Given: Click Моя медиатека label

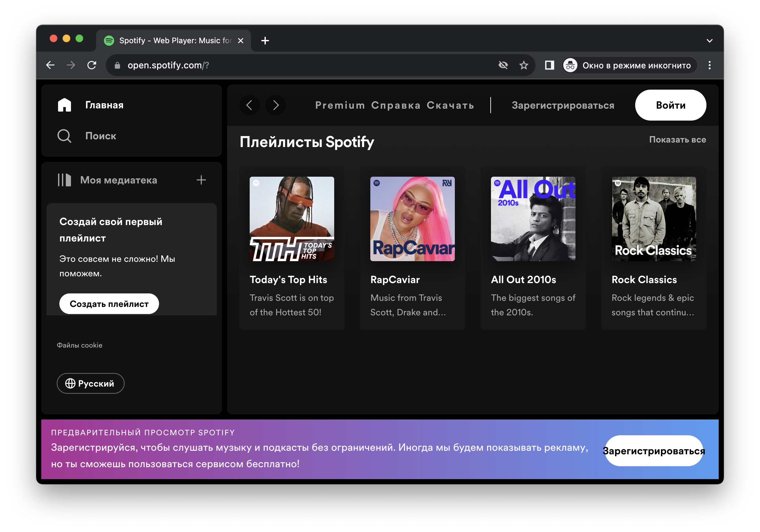Looking at the screenshot, I should tap(118, 180).
